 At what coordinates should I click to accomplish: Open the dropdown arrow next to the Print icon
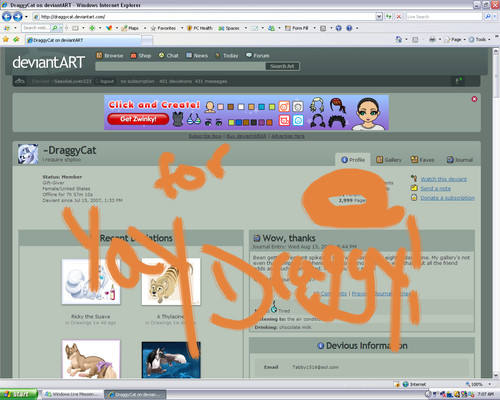pos(440,39)
